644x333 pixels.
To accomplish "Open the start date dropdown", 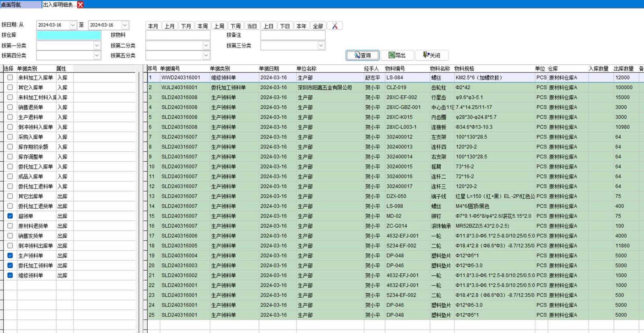I will pyautogui.click(x=73, y=25).
